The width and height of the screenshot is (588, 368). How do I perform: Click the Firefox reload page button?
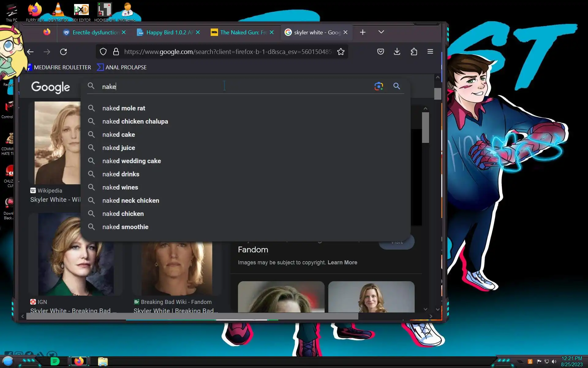pos(63,52)
